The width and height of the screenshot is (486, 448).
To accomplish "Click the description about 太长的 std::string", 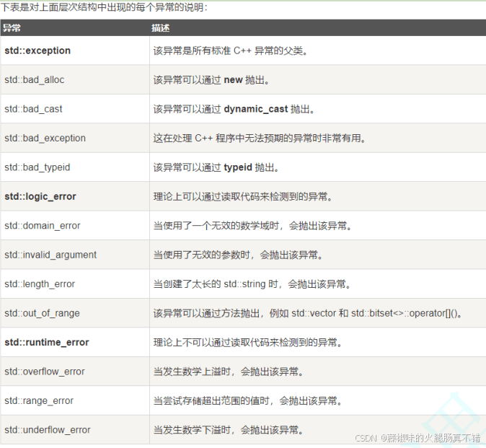I will pos(252,284).
